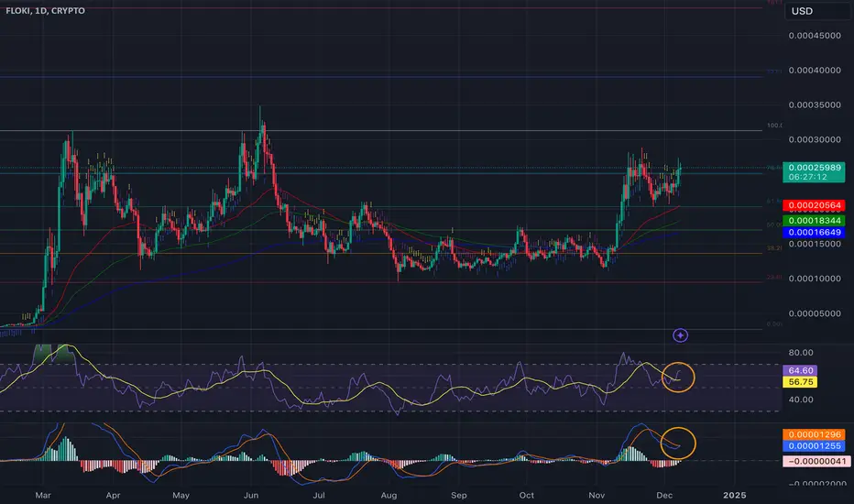The height and width of the screenshot is (504, 854).
Task: Click the 0.00030000 price axis label
Action: coord(815,140)
